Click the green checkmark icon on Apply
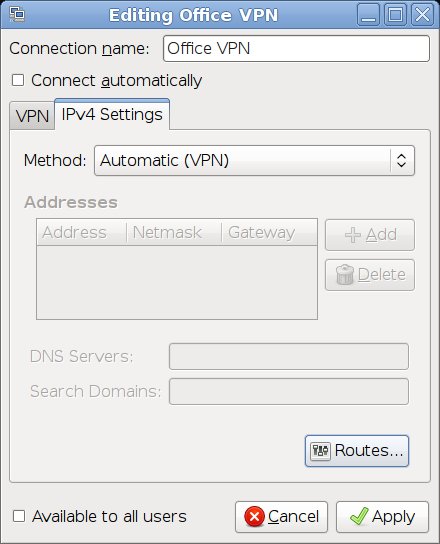 tap(359, 516)
